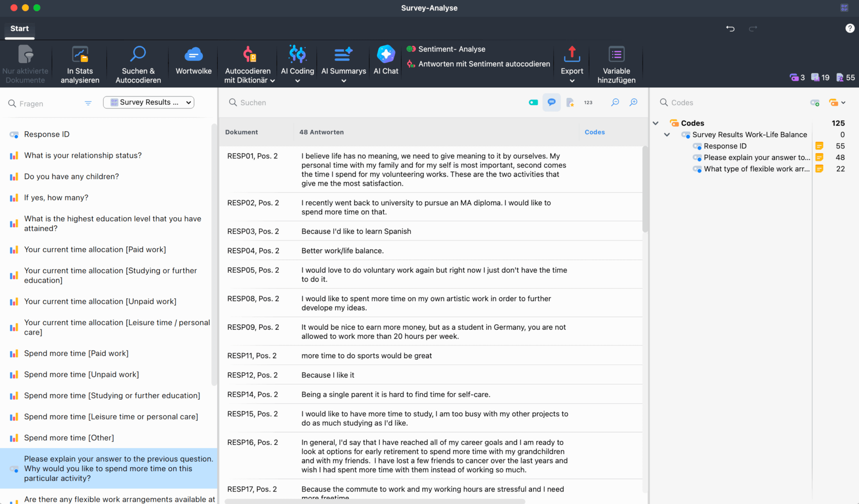
Task: Open the Survey Results dropdown
Action: [x=149, y=102]
